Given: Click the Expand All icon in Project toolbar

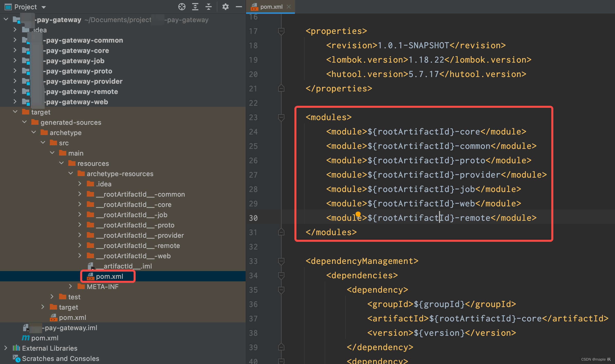Looking at the screenshot, I should pos(195,7).
